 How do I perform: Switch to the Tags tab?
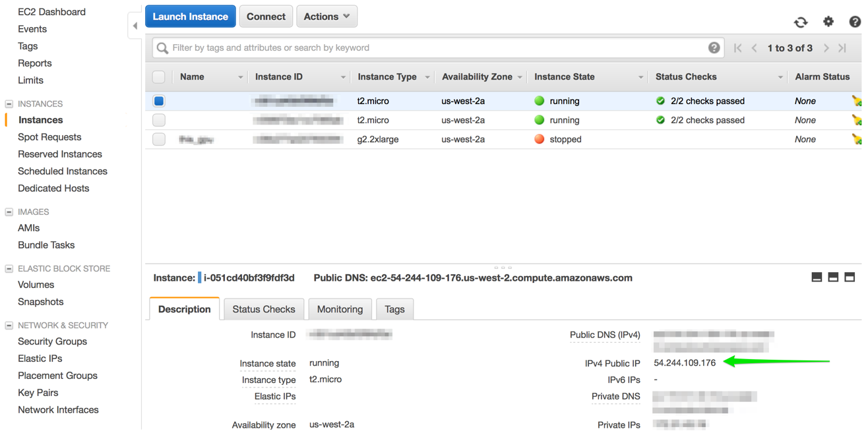(x=394, y=309)
